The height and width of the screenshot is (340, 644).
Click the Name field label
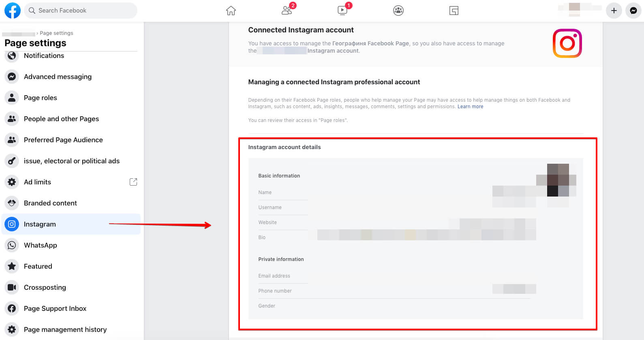pos(265,192)
